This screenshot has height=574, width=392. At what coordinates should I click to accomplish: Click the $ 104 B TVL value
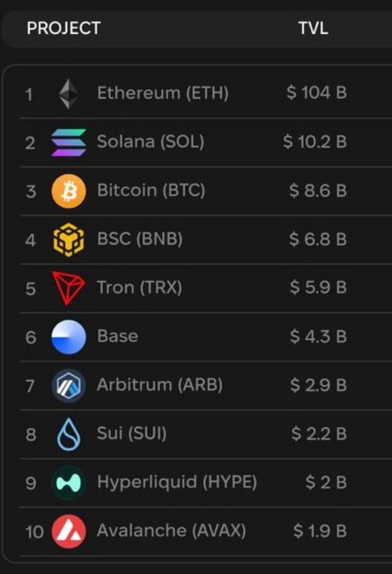(x=316, y=93)
